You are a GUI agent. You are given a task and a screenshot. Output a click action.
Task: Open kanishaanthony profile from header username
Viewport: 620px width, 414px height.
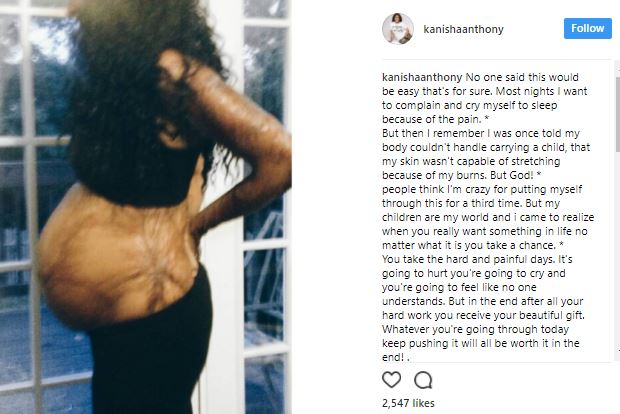point(463,29)
